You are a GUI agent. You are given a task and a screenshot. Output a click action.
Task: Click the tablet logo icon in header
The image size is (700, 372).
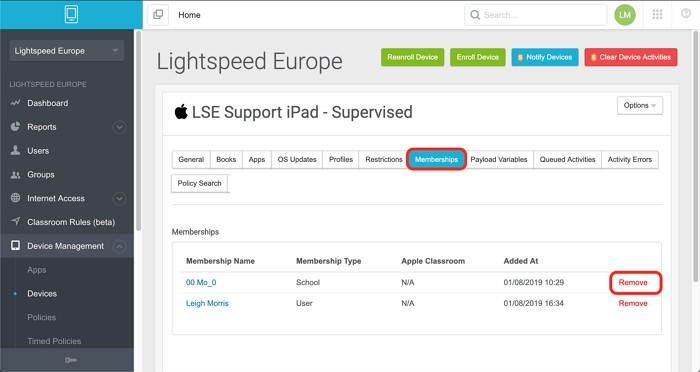71,14
